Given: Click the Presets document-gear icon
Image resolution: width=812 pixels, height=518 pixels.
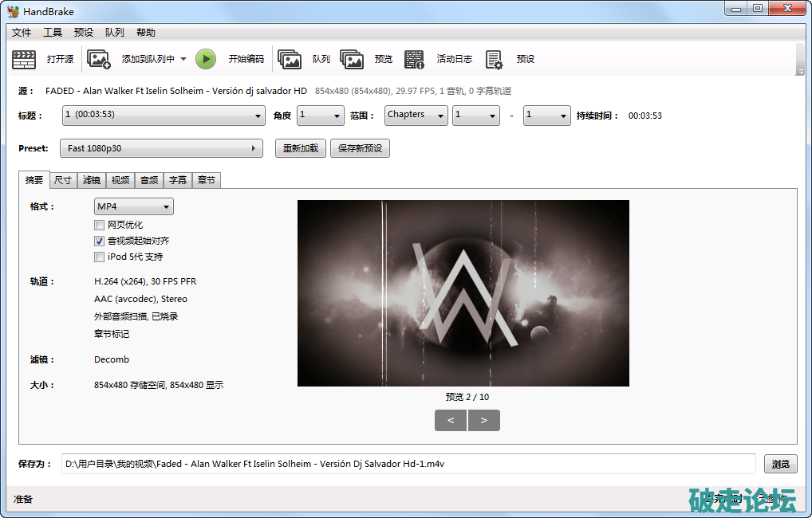Looking at the screenshot, I should pos(494,59).
